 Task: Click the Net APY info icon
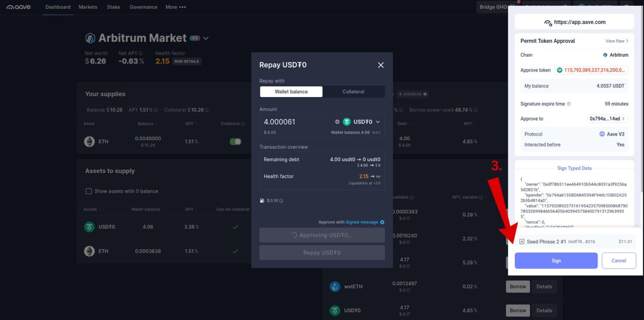[x=141, y=53]
